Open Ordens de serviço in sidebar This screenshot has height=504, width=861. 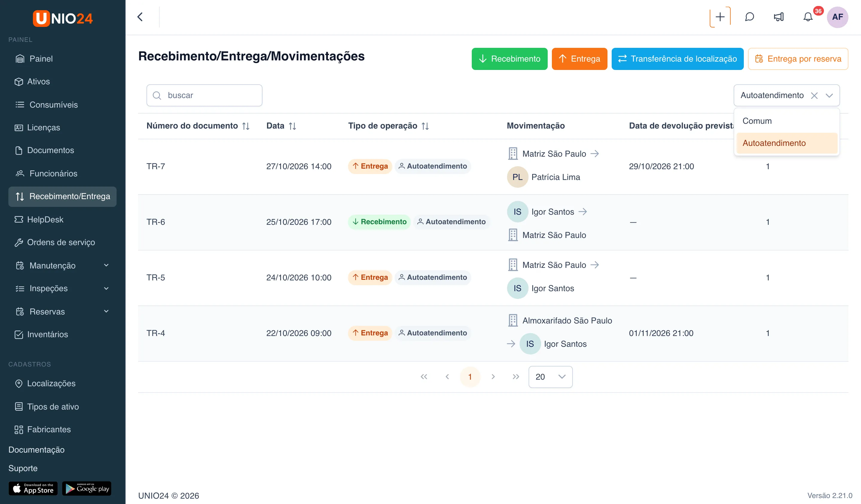coord(62,242)
